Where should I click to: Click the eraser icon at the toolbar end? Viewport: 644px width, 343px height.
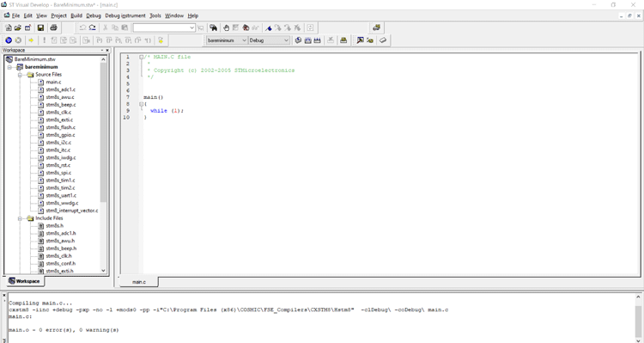[x=383, y=40]
